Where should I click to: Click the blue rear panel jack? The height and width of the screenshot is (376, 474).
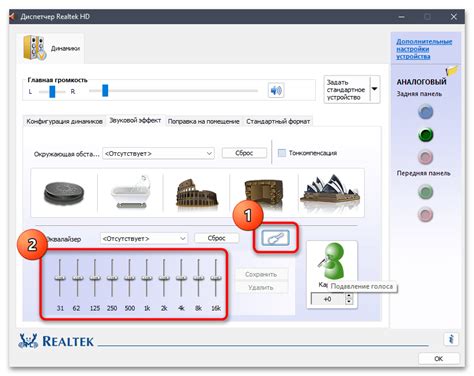click(426, 112)
